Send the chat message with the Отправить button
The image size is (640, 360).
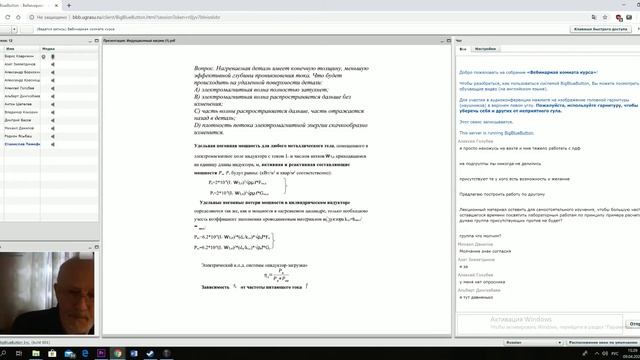click(x=633, y=324)
